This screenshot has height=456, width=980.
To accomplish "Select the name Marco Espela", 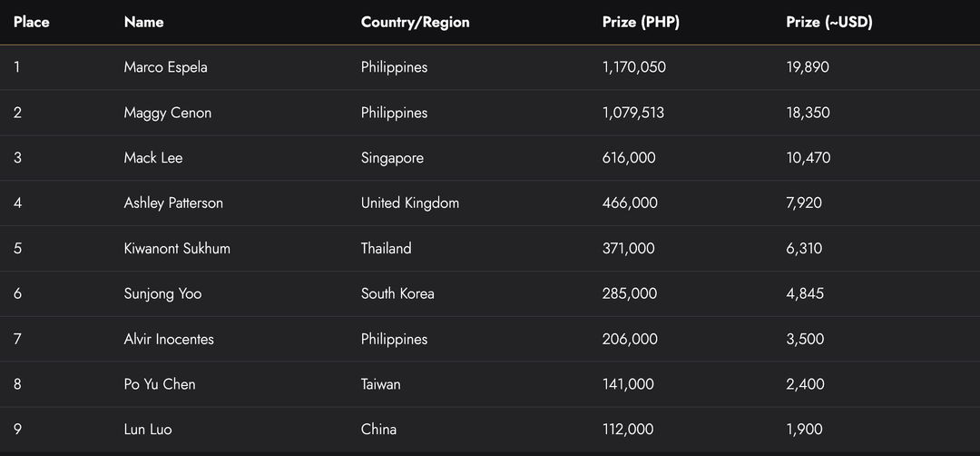I will (x=166, y=67).
